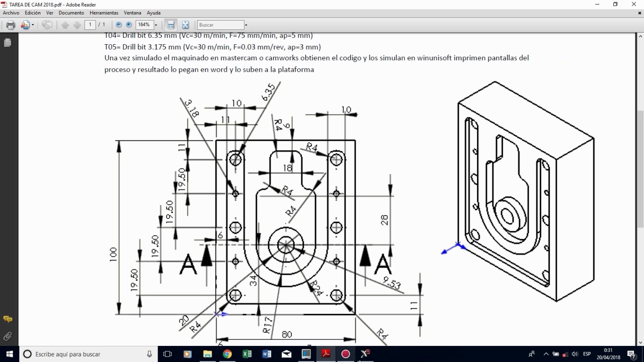
Task: Open the Action Center notifications icon
Action: click(x=632, y=354)
